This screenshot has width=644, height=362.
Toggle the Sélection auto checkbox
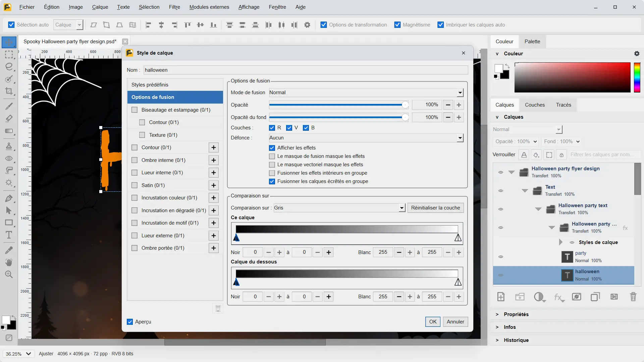[x=11, y=25]
